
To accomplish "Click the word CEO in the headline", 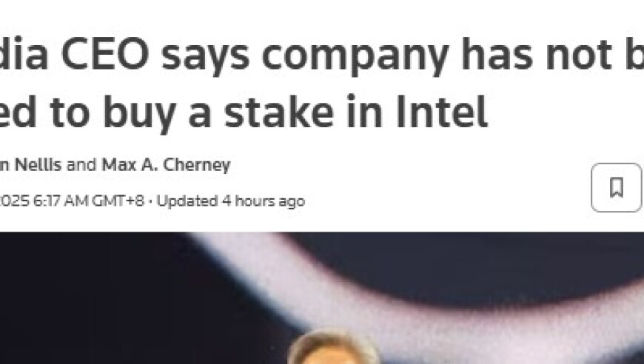I will [105, 55].
